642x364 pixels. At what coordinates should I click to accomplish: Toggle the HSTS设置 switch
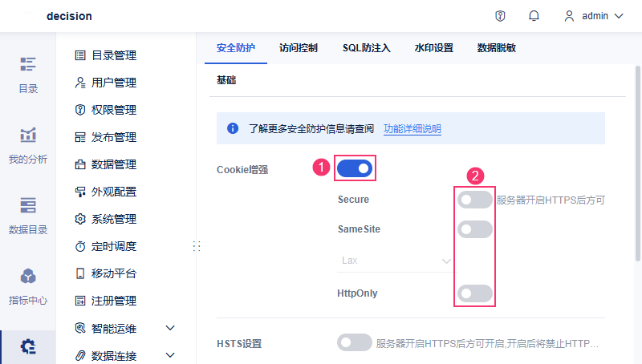click(x=355, y=342)
